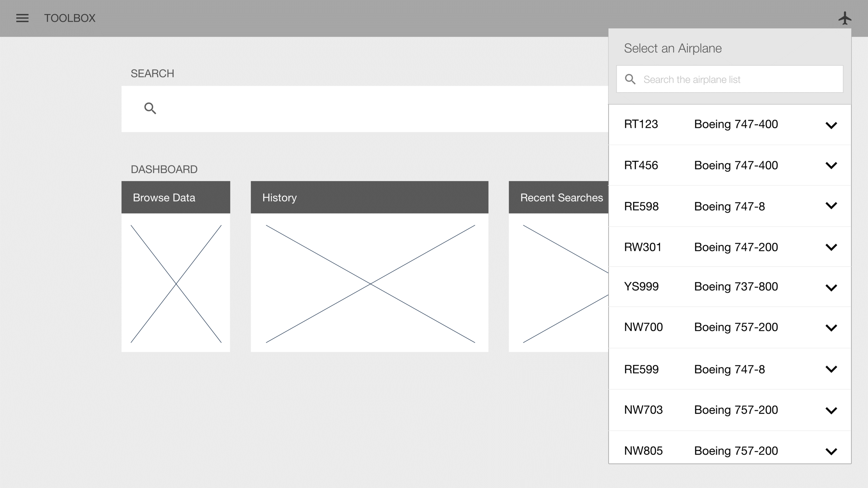
Task: Click Boeing 747-400 in the RT456 row
Action: click(x=736, y=165)
